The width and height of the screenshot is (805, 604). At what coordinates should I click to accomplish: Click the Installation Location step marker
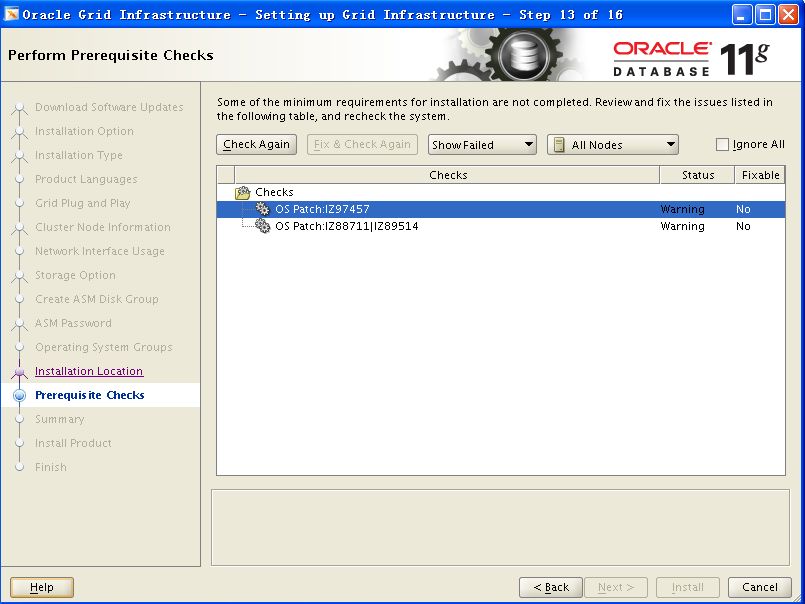19,371
